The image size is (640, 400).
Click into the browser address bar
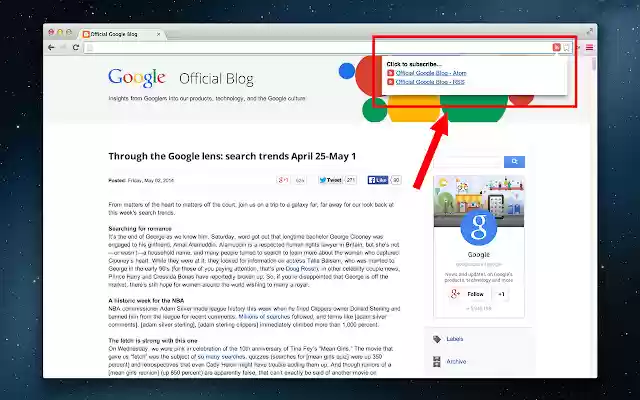318,47
